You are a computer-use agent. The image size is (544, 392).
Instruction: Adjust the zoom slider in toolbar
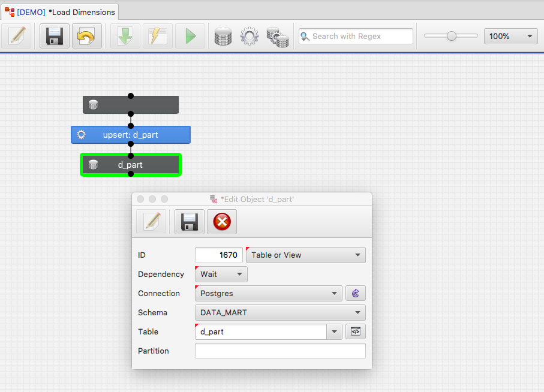pyautogui.click(x=450, y=36)
